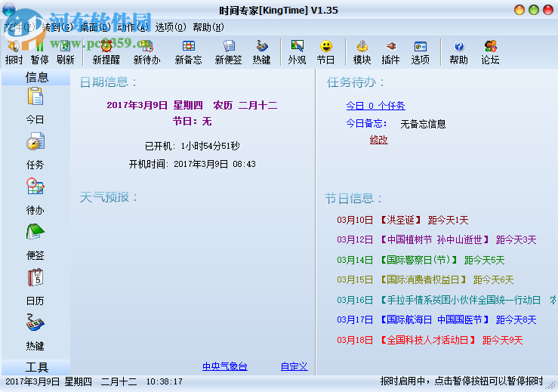558x392 pixels.
Task: Click the 03月15日 国际消费者权益日 entry
Action: click(425, 280)
